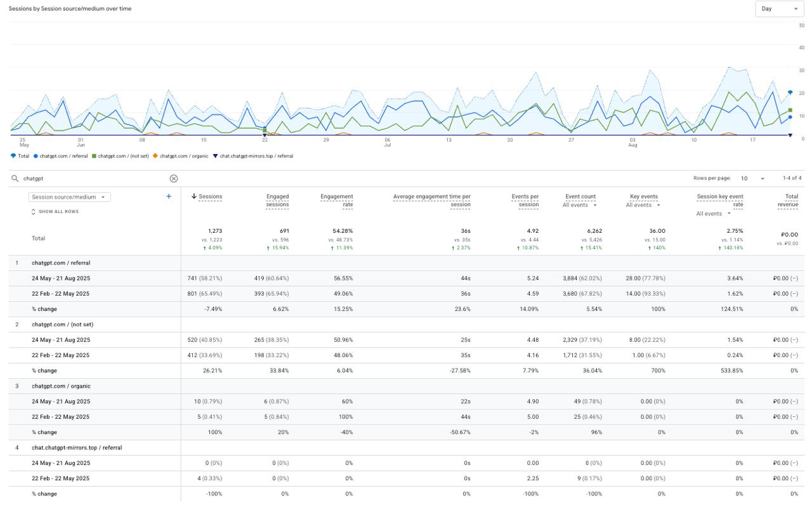812x505 pixels.
Task: Clear the chatgpt search filter
Action: pyautogui.click(x=174, y=179)
